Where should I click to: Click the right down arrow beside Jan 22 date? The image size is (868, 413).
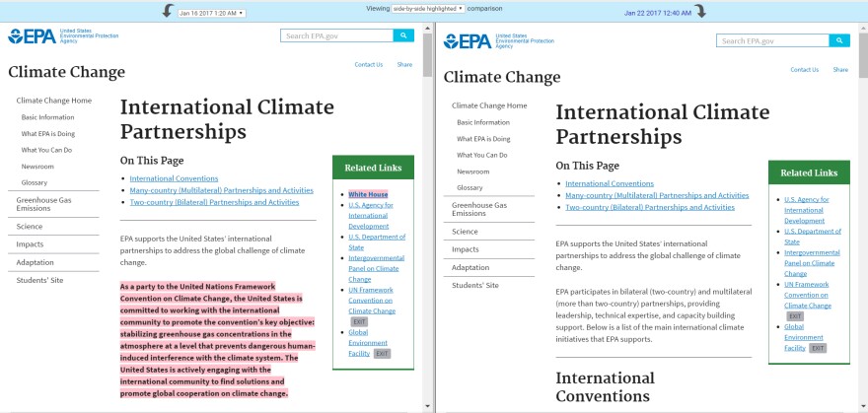pos(701,11)
